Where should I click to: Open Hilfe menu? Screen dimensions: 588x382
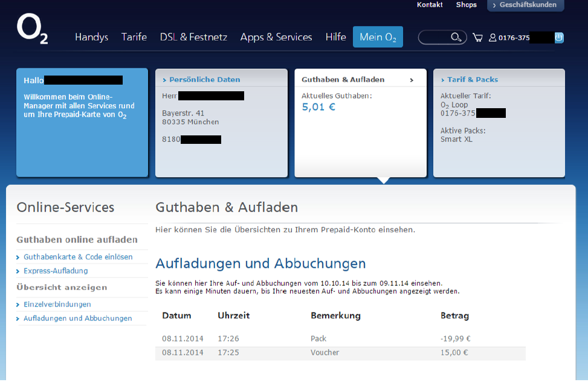[335, 37]
